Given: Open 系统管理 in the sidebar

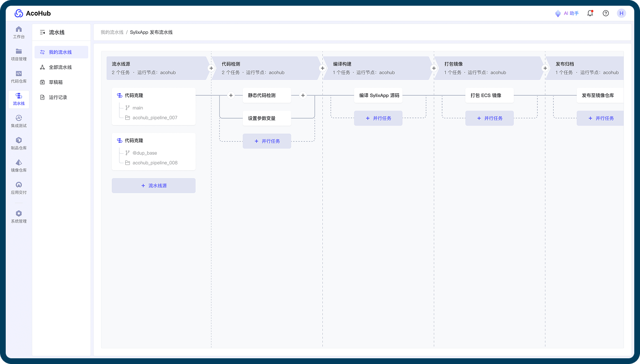Looking at the screenshot, I should [x=19, y=217].
